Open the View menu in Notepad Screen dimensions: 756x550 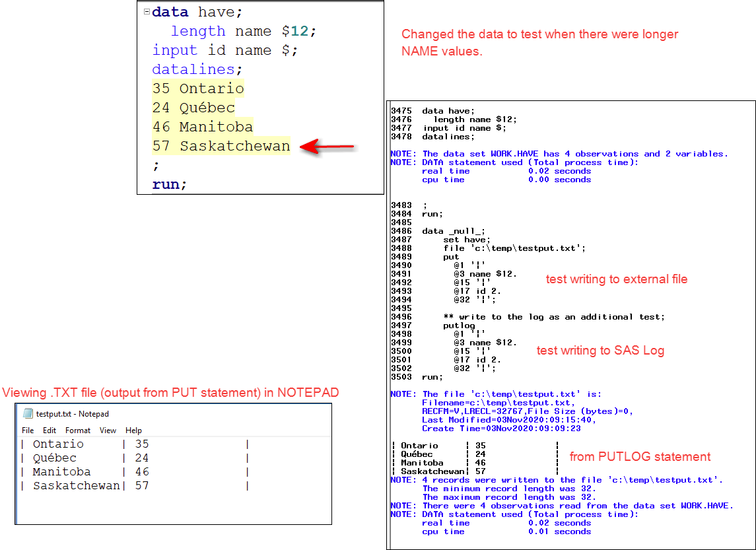click(x=108, y=430)
